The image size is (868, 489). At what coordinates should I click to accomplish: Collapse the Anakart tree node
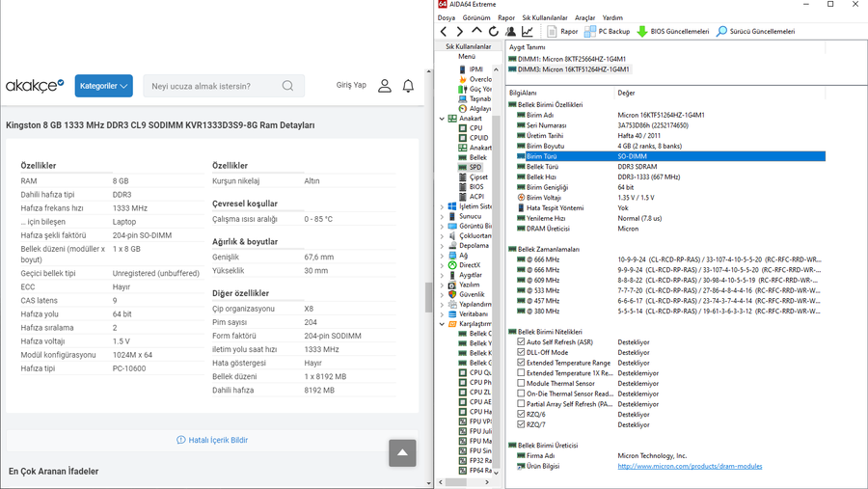coord(442,119)
